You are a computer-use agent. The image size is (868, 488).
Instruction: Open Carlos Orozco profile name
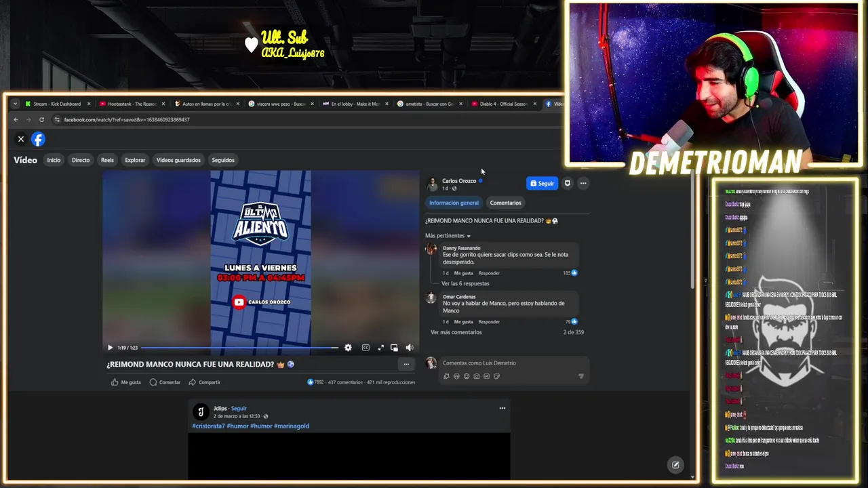459,181
